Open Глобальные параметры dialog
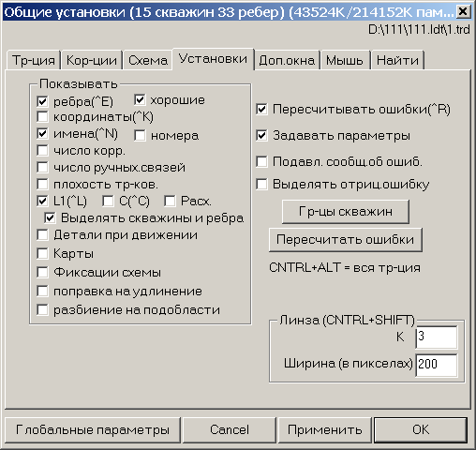The height and width of the screenshot is (450, 476). (93, 429)
